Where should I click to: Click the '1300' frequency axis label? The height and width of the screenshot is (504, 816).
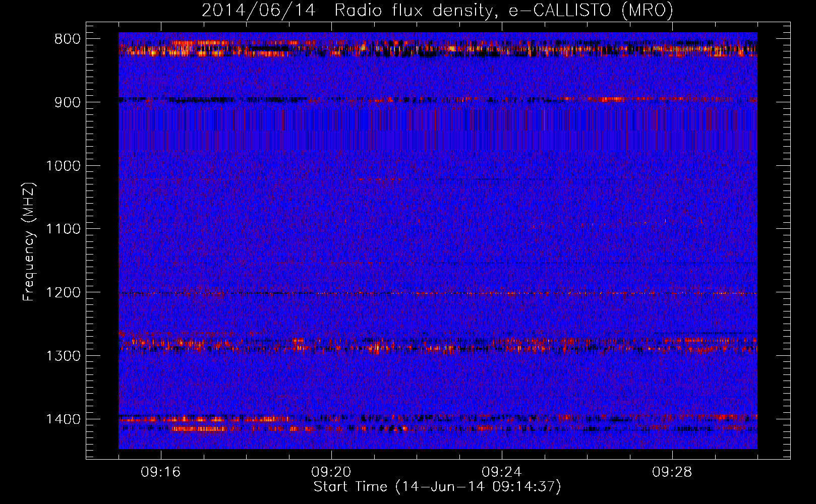(63, 356)
